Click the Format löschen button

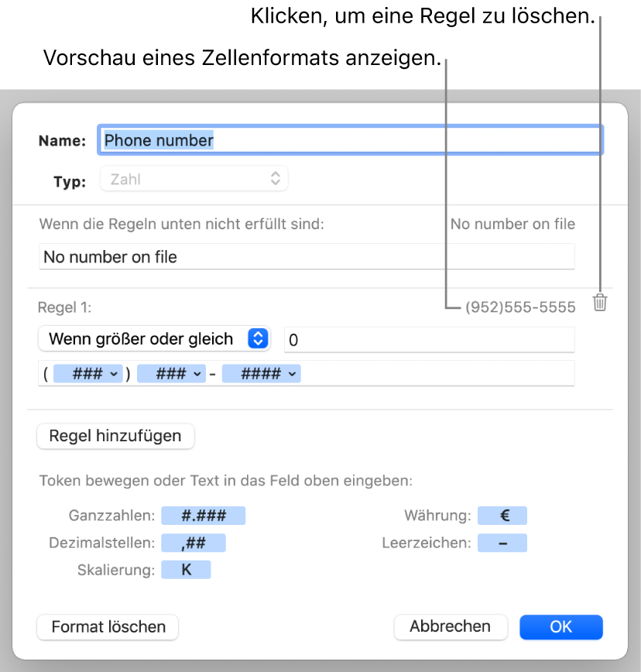point(108,627)
